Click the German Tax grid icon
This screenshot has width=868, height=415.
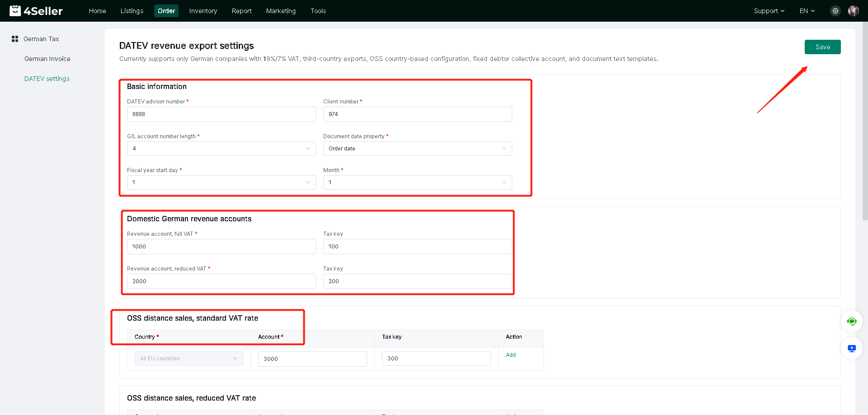[15, 39]
